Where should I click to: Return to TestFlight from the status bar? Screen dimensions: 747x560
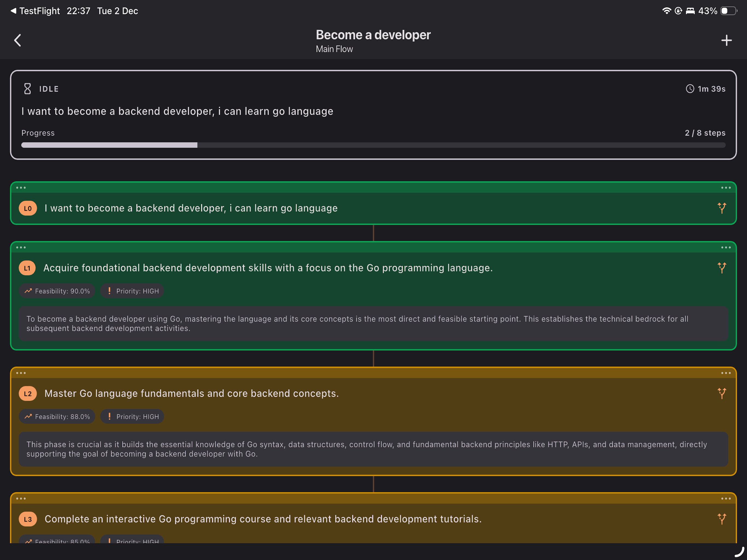pyautogui.click(x=35, y=11)
